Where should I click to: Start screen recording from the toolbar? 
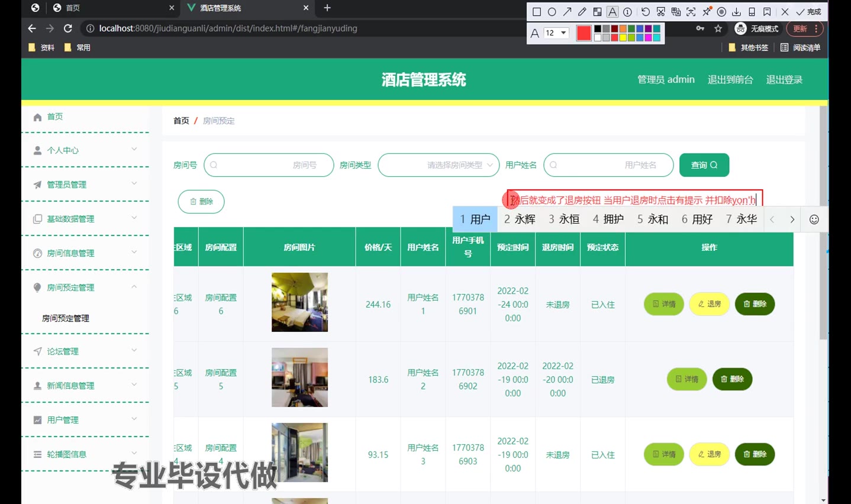pos(721,12)
